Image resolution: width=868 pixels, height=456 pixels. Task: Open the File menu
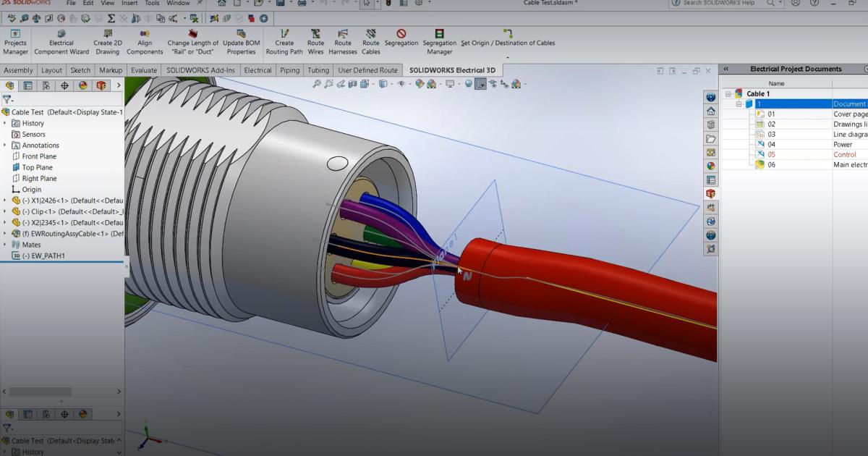[71, 4]
